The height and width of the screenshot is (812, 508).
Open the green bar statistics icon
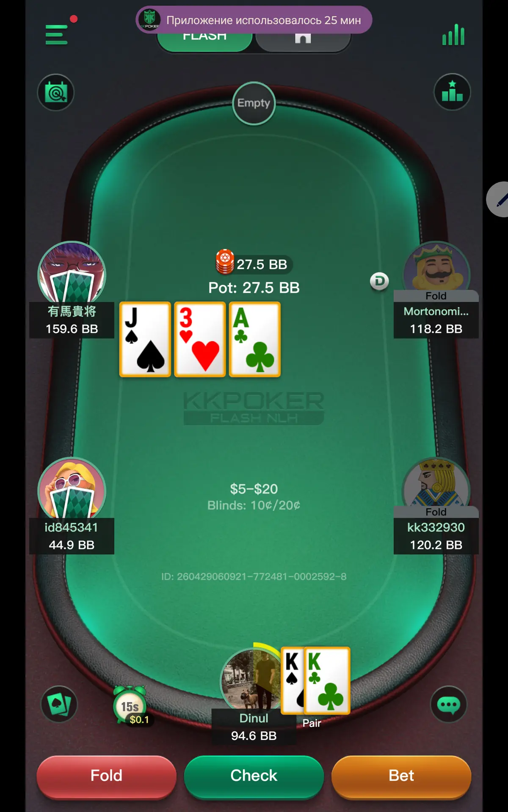click(453, 34)
